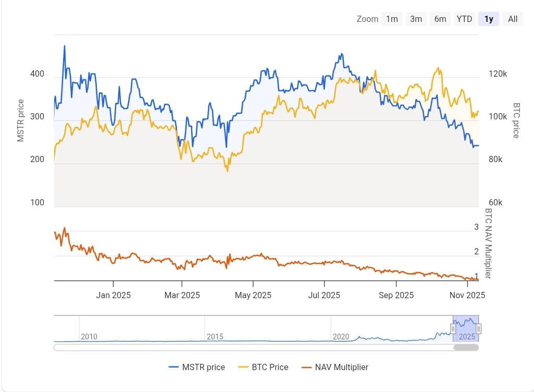Click the currently active 1y zoom tab
The height and width of the screenshot is (392, 534).
488,19
